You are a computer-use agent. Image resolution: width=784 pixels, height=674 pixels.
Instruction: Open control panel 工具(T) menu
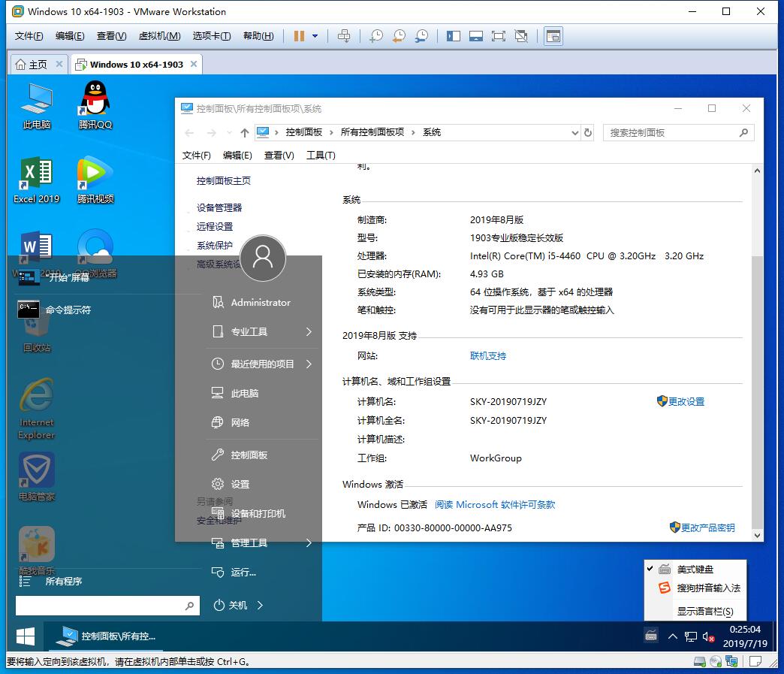pyautogui.click(x=321, y=155)
